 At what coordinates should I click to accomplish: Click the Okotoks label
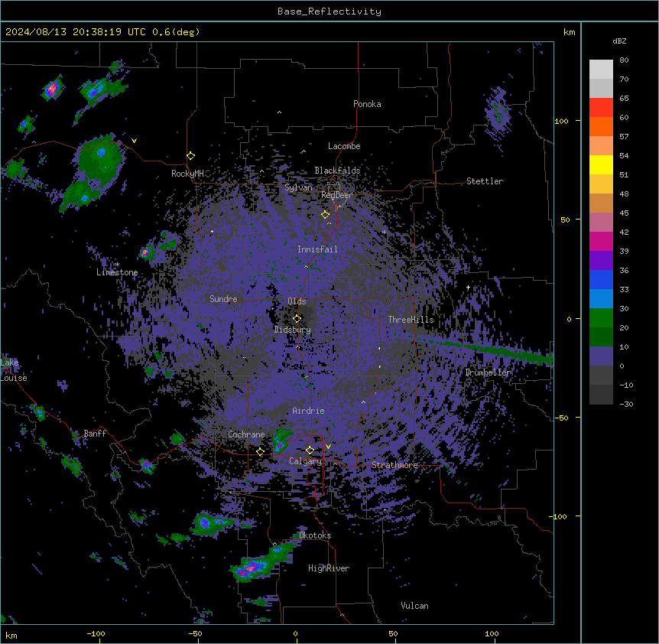click(x=315, y=535)
